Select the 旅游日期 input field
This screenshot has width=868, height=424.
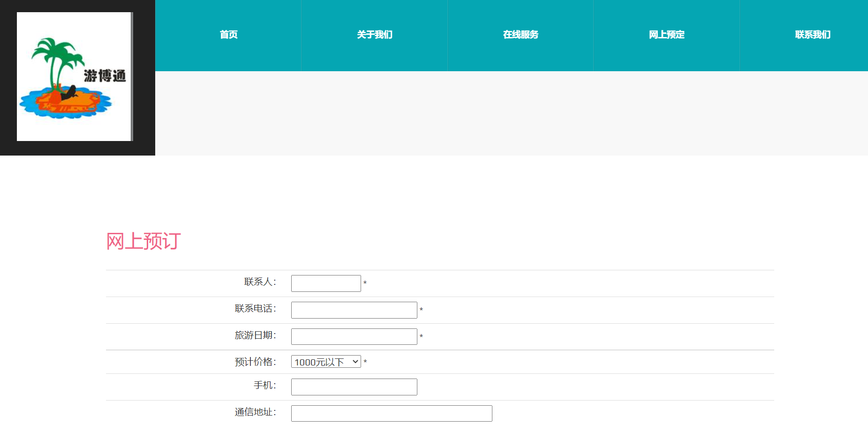pos(354,337)
